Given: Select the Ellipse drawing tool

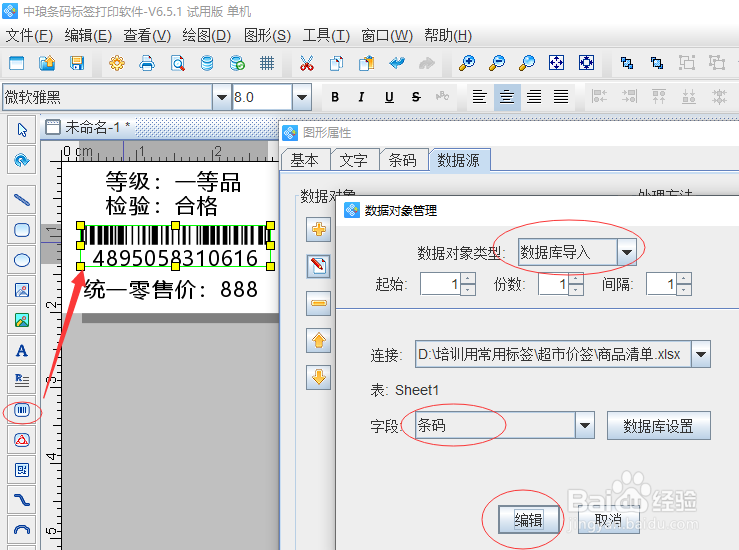Looking at the screenshot, I should coord(22,260).
